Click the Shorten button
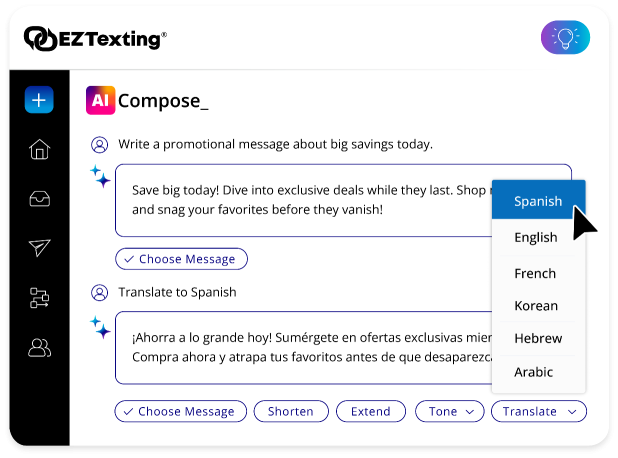Image resolution: width=618 pixels, height=458 pixels. coord(291,411)
